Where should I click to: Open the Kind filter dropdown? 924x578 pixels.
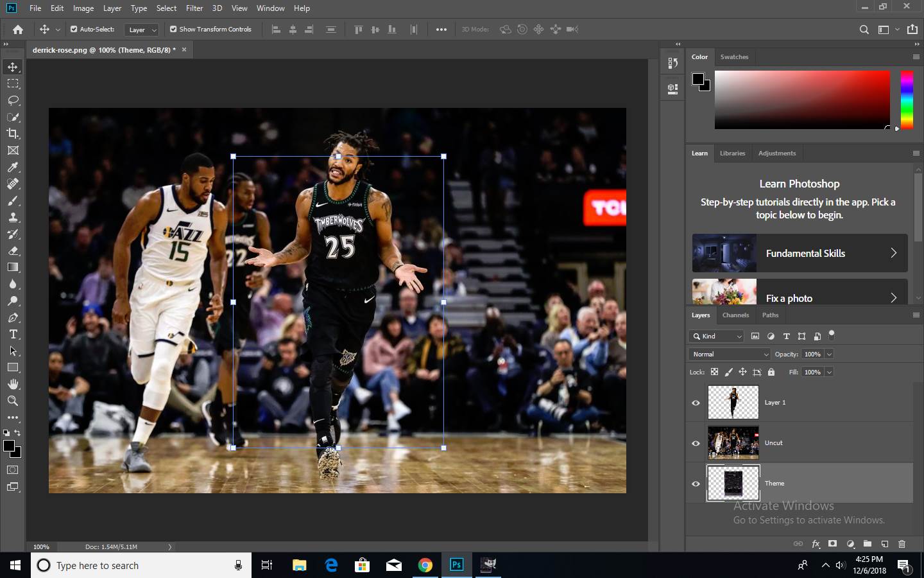[x=716, y=336]
